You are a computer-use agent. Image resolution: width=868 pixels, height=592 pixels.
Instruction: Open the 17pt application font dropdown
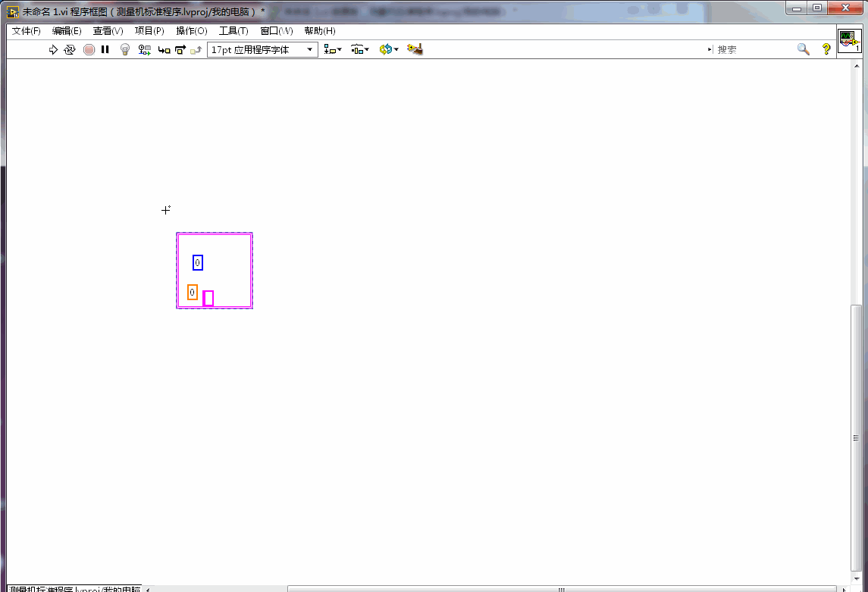click(x=262, y=50)
